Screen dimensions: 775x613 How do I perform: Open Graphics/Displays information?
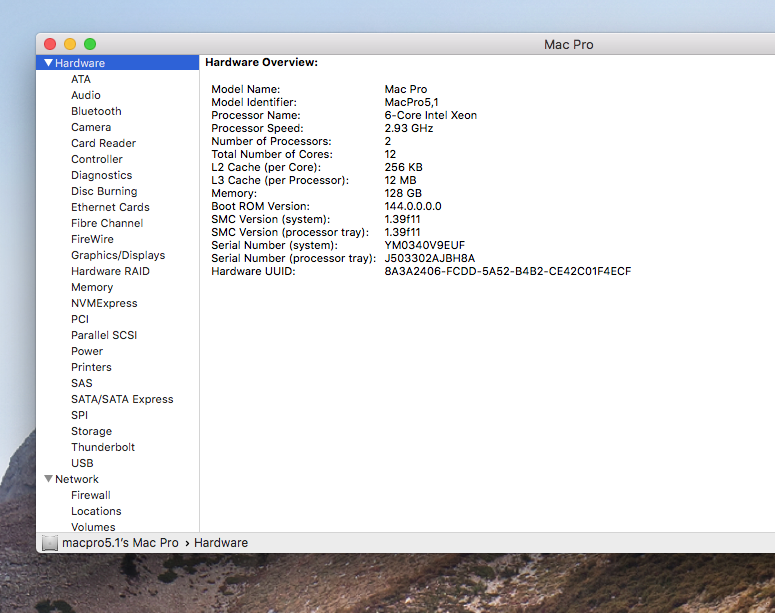[x=118, y=255]
